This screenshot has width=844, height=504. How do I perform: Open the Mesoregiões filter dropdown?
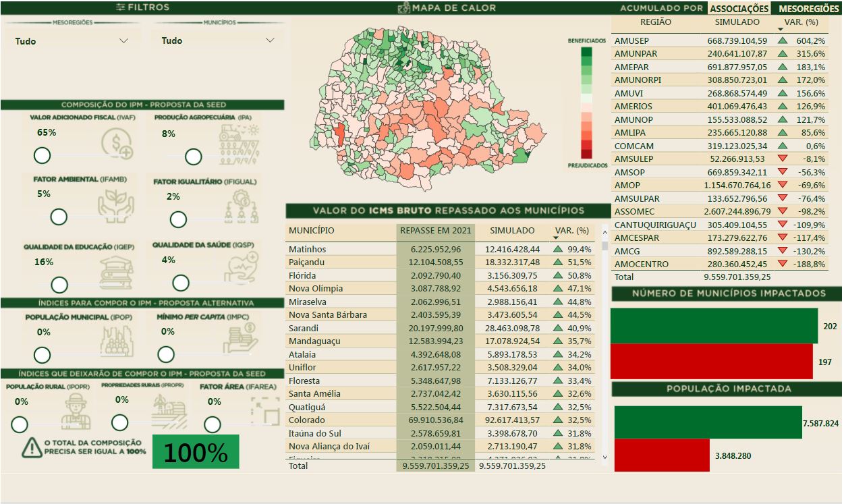click(72, 41)
